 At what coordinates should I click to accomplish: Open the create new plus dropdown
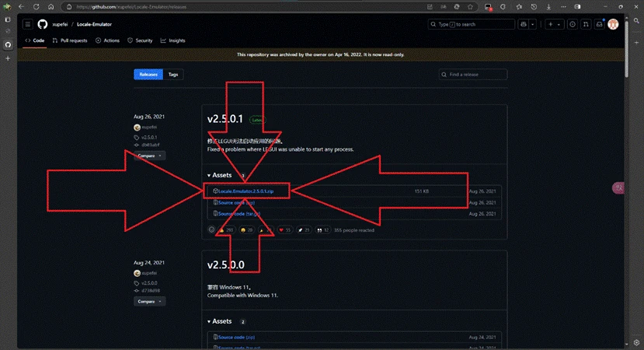(554, 24)
